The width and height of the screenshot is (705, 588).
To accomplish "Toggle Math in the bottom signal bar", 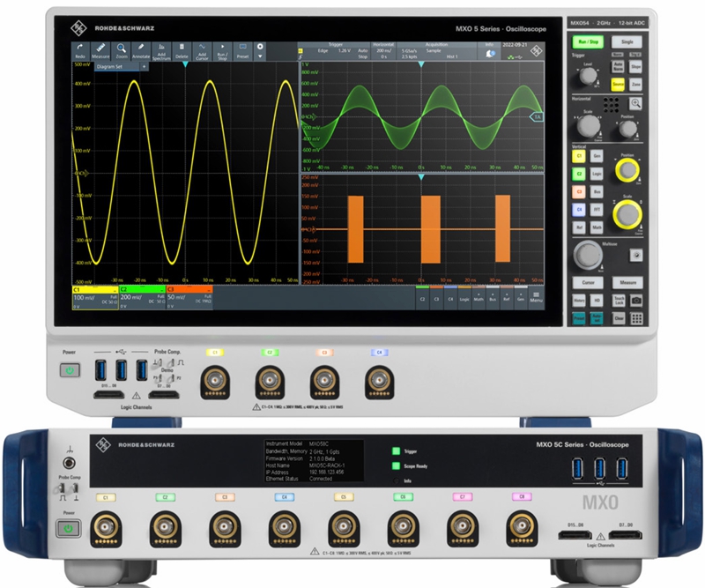I will click(479, 297).
